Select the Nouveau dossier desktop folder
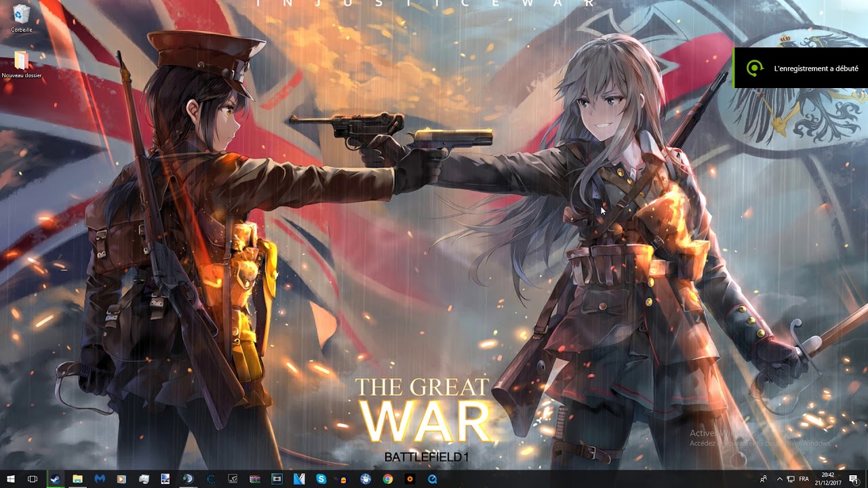 click(21, 64)
